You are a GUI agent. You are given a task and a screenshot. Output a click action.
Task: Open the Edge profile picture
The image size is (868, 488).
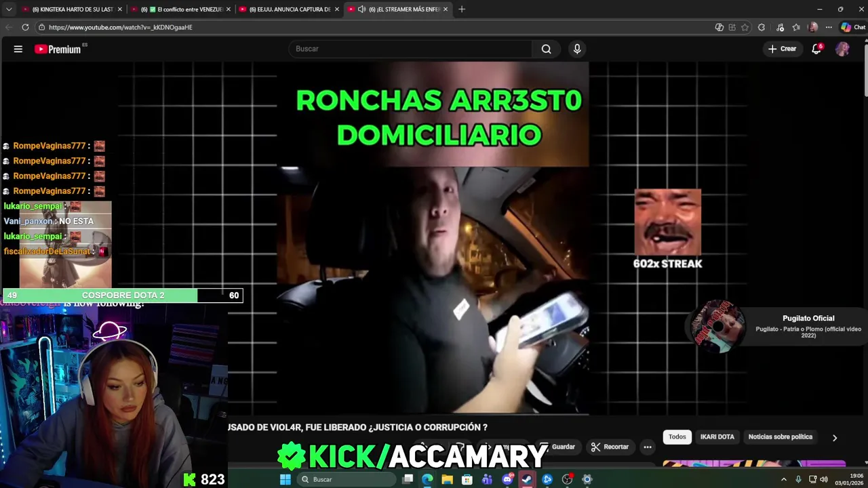813,27
